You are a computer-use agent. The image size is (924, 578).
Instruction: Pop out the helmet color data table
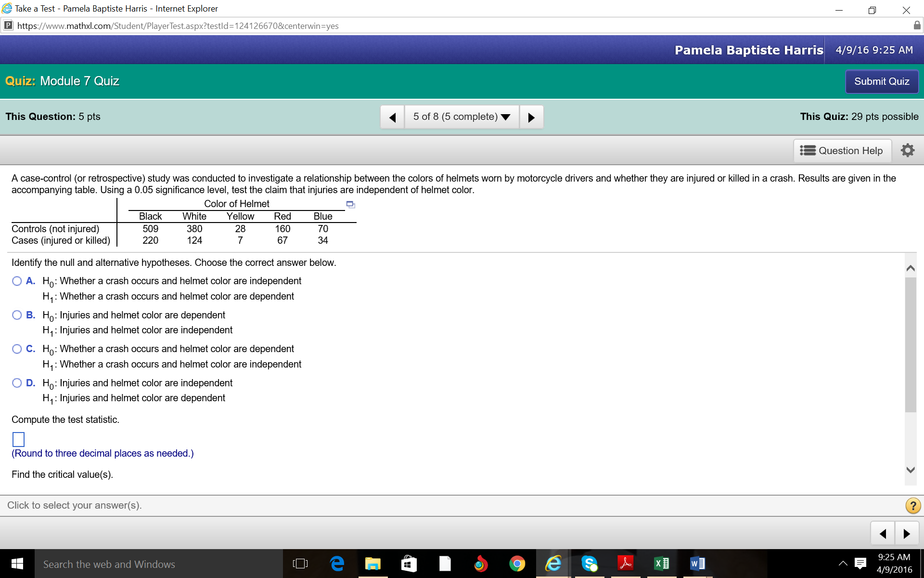coord(350,204)
